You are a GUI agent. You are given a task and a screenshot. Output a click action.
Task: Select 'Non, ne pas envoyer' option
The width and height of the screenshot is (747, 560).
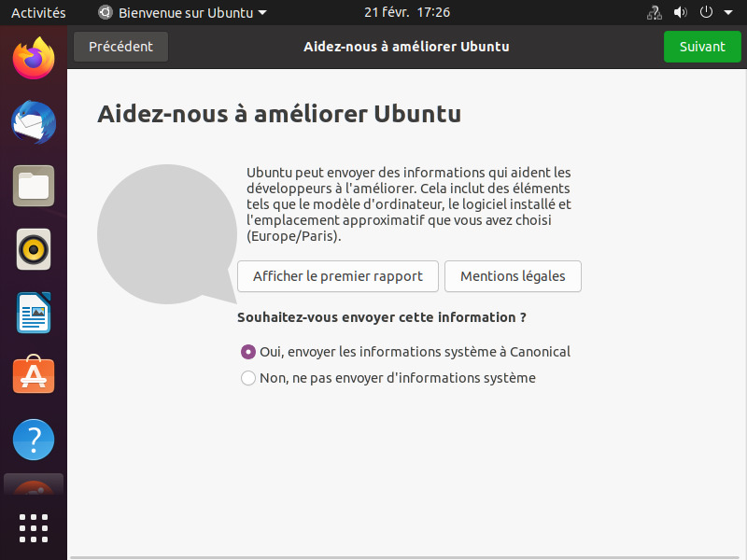click(x=248, y=378)
